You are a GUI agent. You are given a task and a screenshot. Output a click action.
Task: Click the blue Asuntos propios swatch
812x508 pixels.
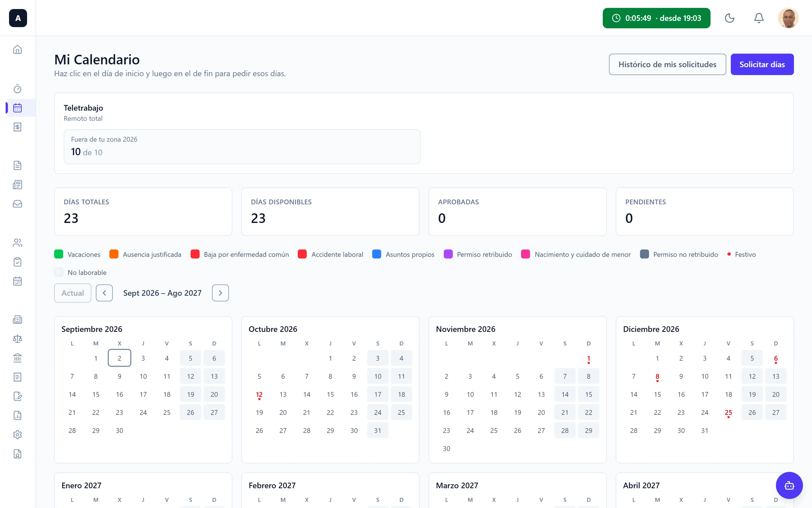(x=377, y=254)
